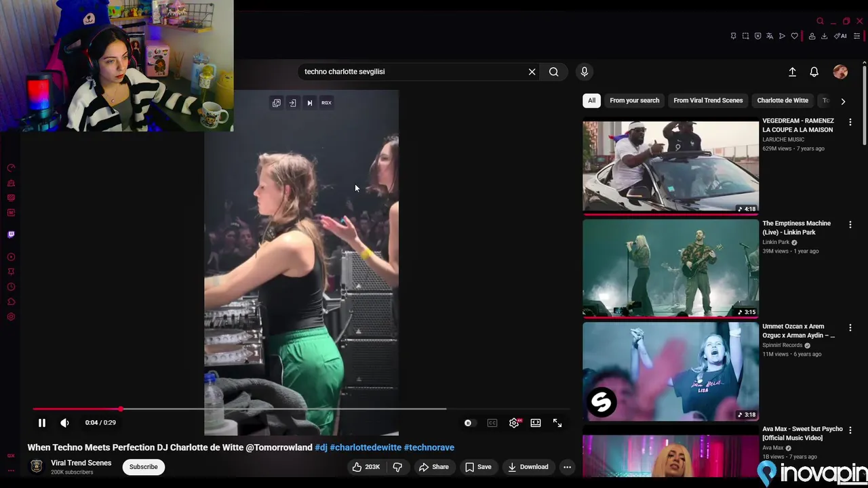Pause the video with the pause button
Image resolution: width=868 pixels, height=488 pixels.
[41, 423]
